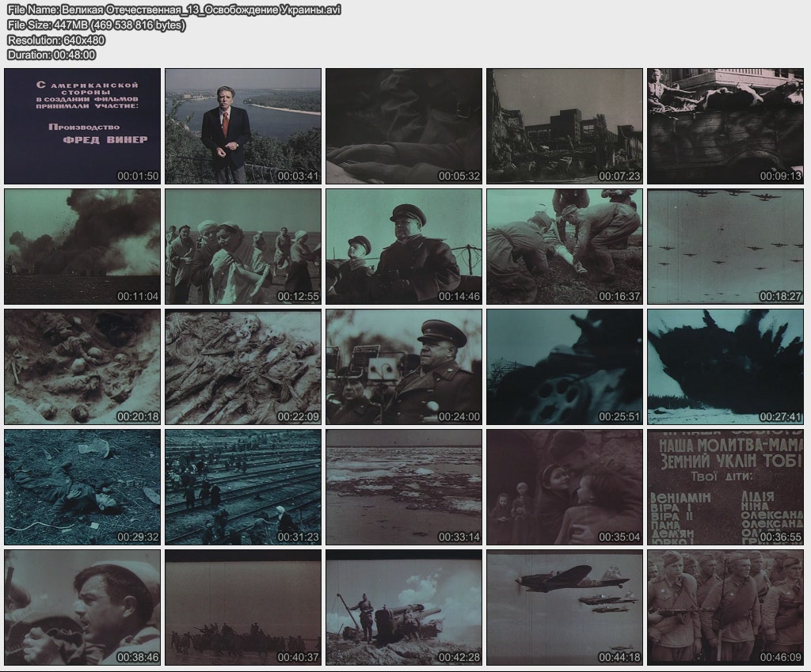This screenshot has width=811, height=672.
Task: Select the artillery cannon thumbnail at 00:42:28
Action: [404, 607]
